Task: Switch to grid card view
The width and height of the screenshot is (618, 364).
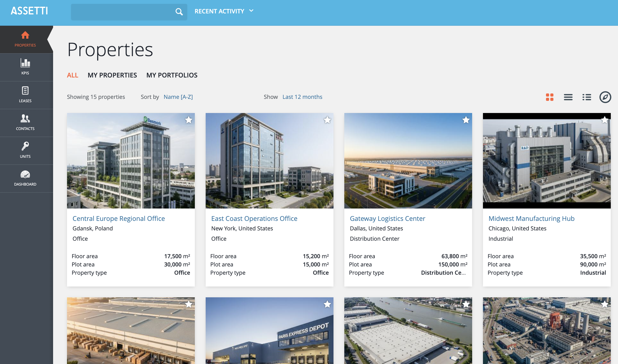Action: pyautogui.click(x=549, y=97)
